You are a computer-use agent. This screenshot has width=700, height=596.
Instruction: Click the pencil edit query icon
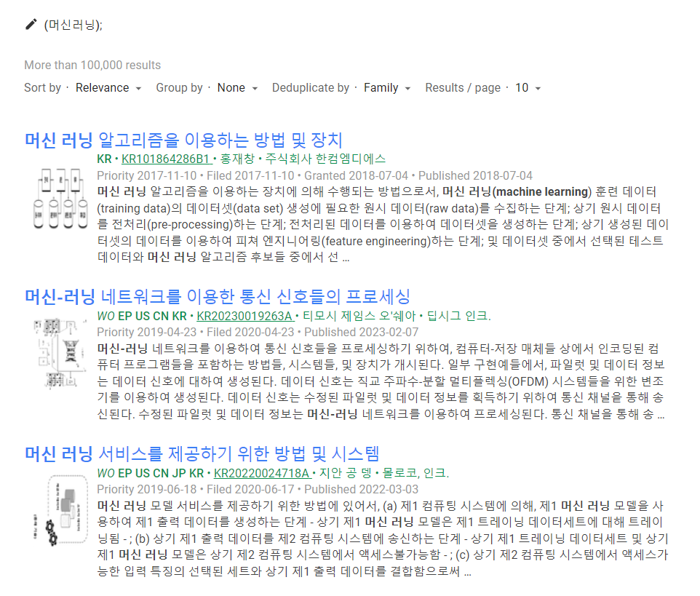(31, 24)
